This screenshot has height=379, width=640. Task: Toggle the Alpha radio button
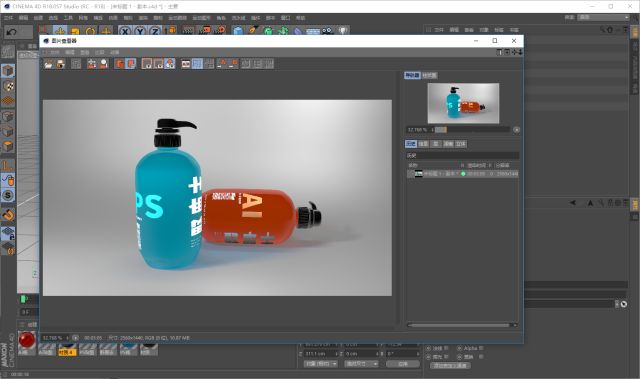pos(460,348)
